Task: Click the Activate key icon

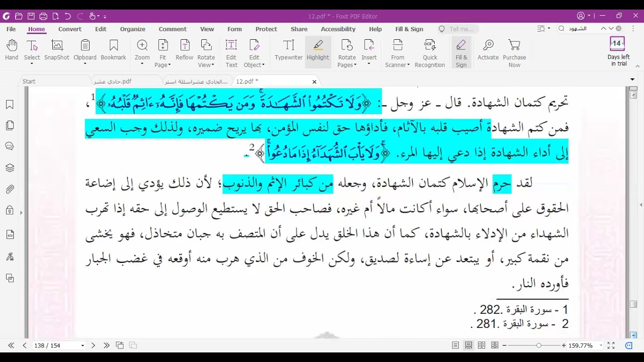Action: point(488,51)
